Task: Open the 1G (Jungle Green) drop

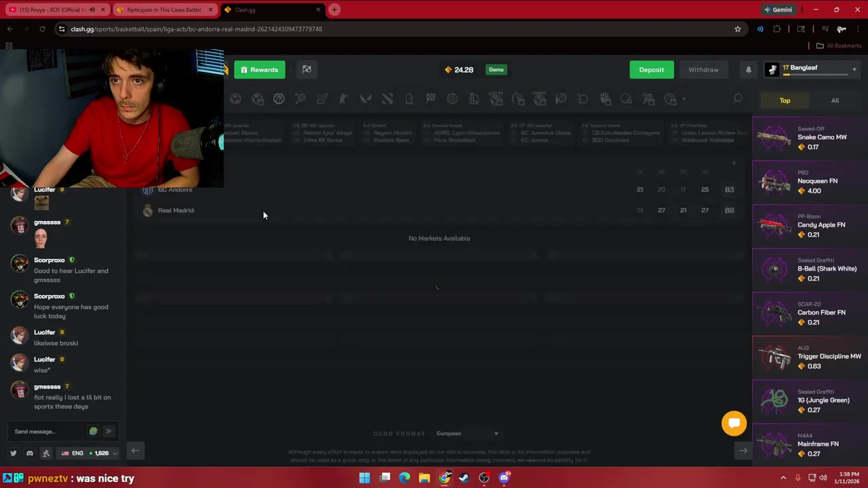Action: click(x=810, y=401)
